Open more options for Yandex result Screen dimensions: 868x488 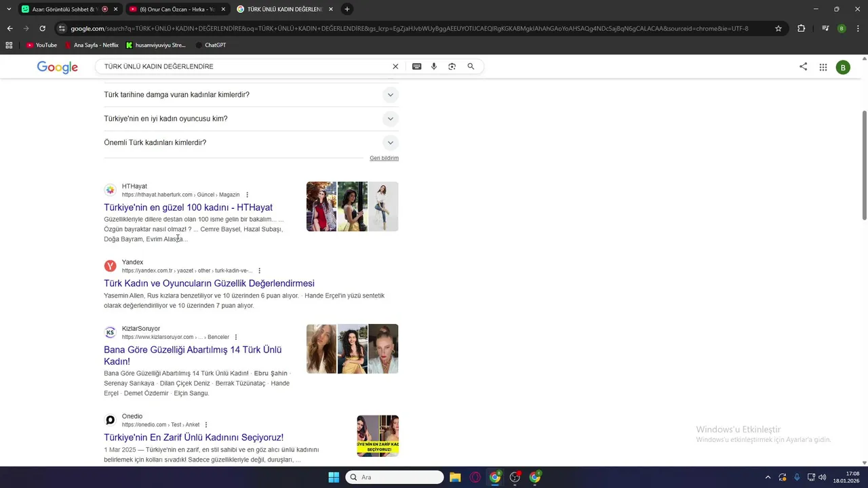click(x=259, y=271)
